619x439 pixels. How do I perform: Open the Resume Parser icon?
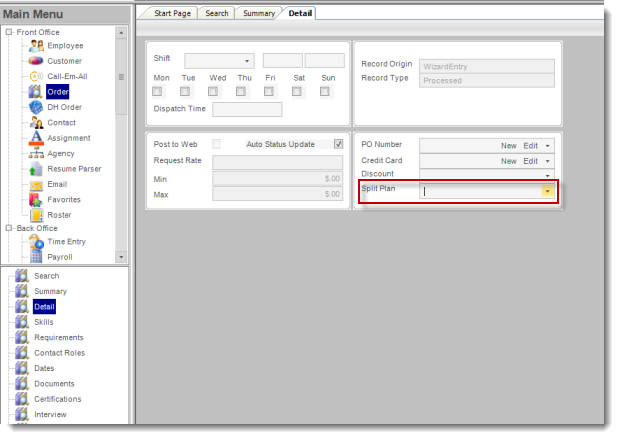click(x=37, y=169)
